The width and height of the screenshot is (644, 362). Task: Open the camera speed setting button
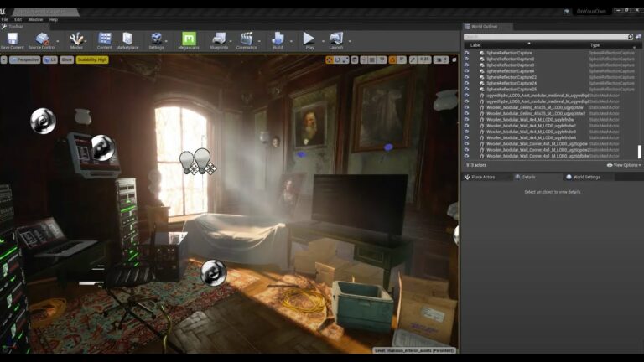point(441,60)
